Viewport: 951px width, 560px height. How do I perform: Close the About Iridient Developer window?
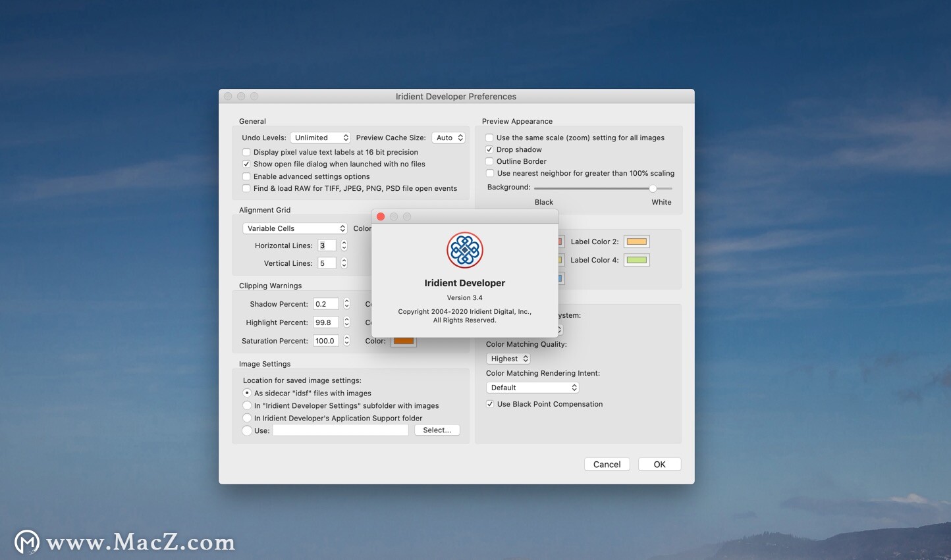coord(381,216)
